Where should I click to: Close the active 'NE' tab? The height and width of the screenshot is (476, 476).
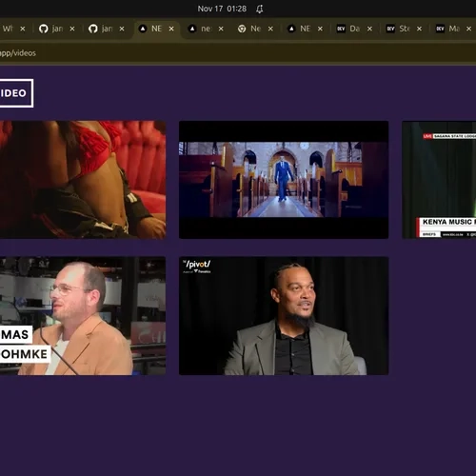(171, 29)
